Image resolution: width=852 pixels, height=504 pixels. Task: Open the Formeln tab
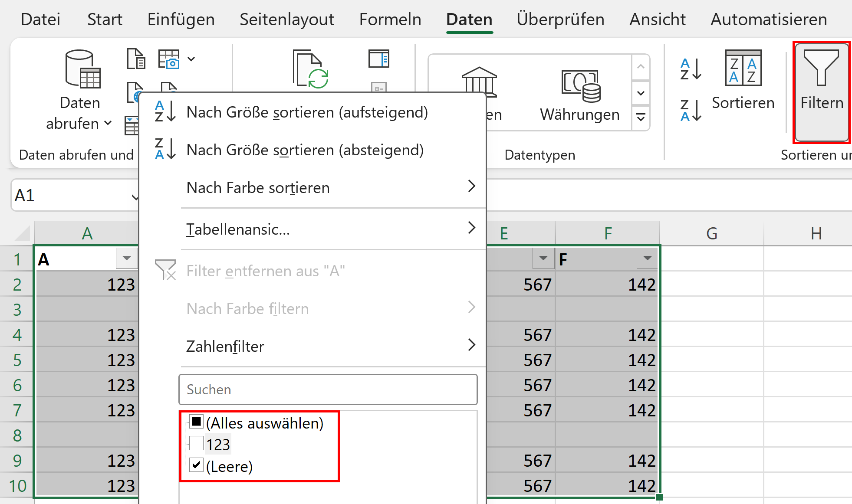(x=390, y=20)
